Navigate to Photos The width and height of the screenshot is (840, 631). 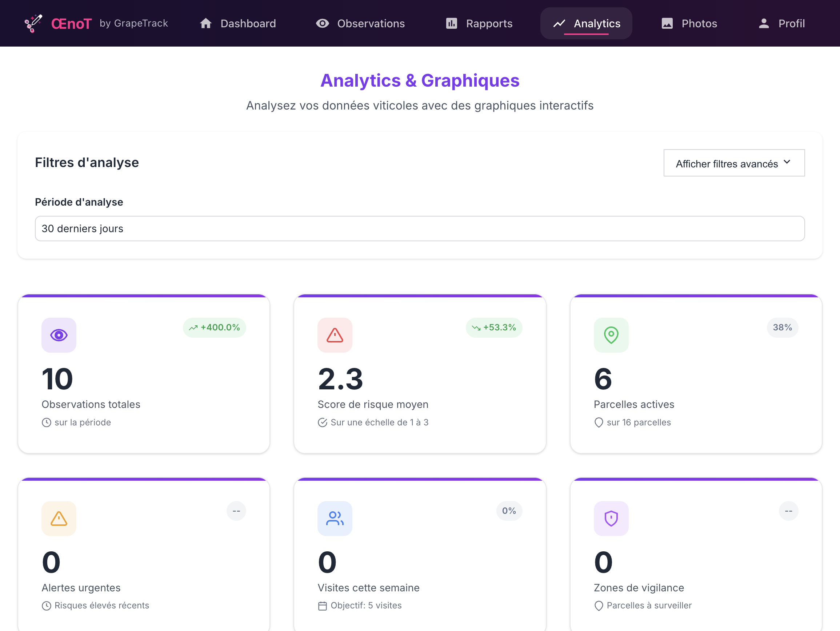689,24
